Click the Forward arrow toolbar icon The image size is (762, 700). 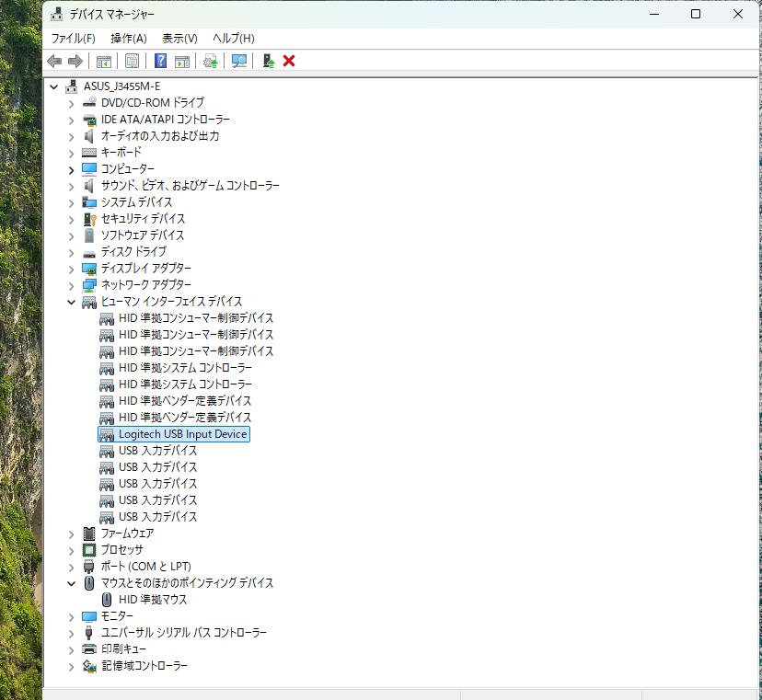click(x=75, y=62)
